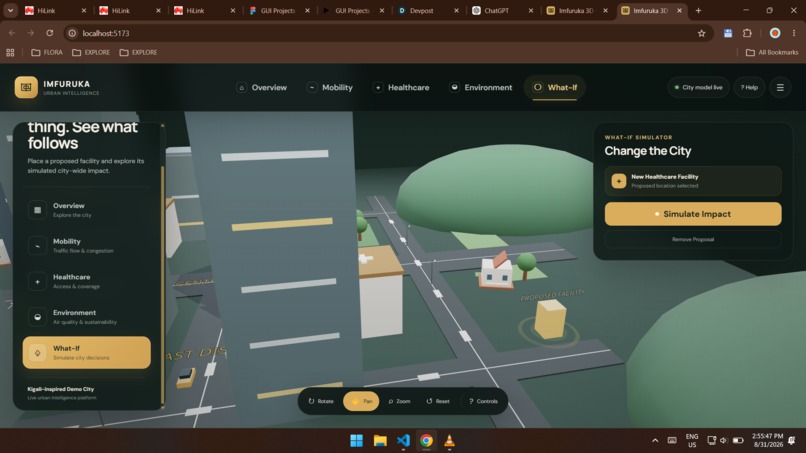Switch to the ChatGPT browser tab
806x453 pixels.
point(502,10)
